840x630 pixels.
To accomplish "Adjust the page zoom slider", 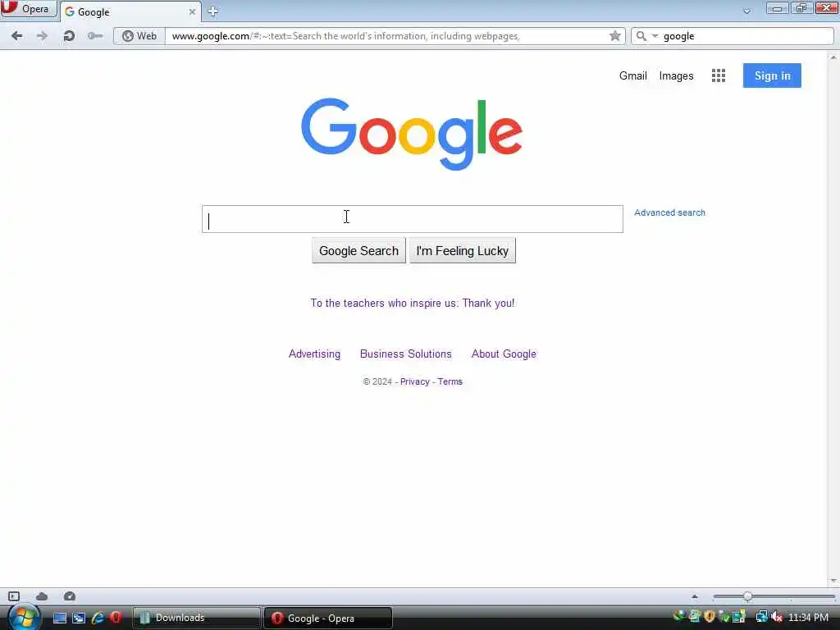I will click(747, 596).
